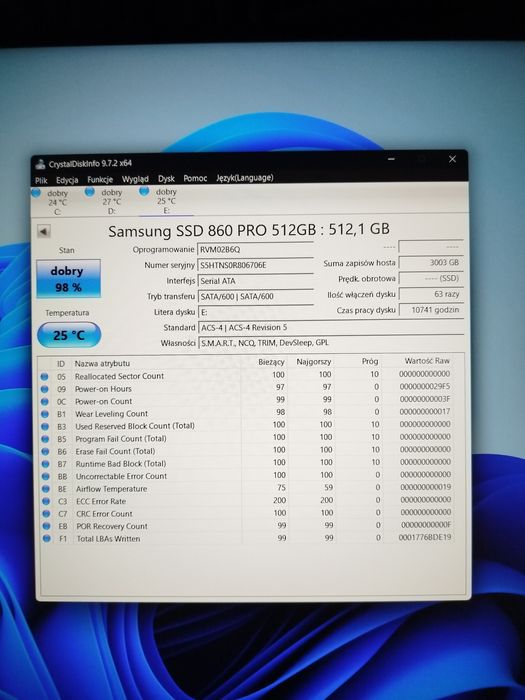Click the ACS-4 Revision 5 standard field

tap(331, 327)
